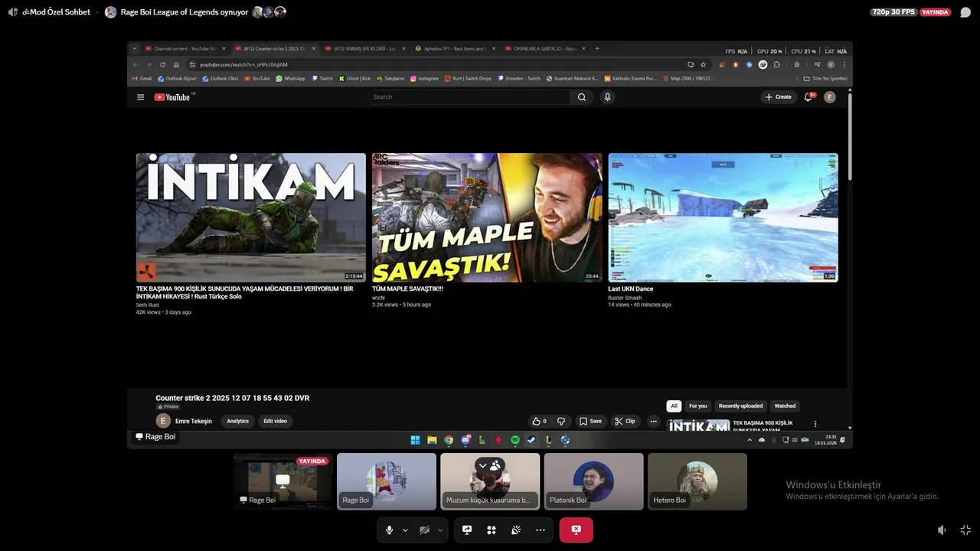Select Muzum küçük kusuruma participant tile

(490, 481)
